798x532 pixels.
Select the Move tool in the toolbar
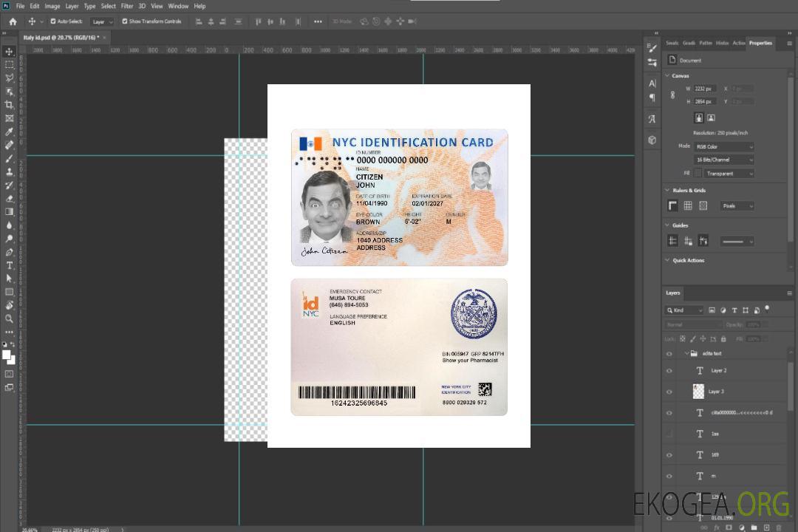point(9,52)
